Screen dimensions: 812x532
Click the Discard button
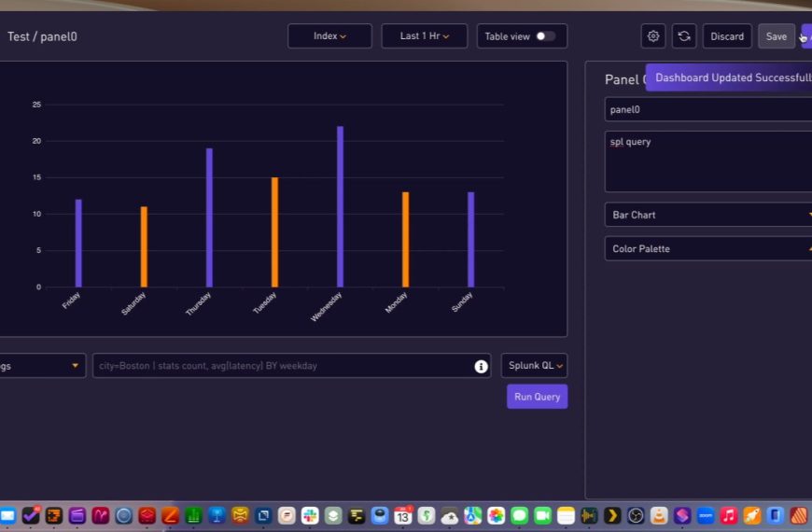click(x=727, y=36)
